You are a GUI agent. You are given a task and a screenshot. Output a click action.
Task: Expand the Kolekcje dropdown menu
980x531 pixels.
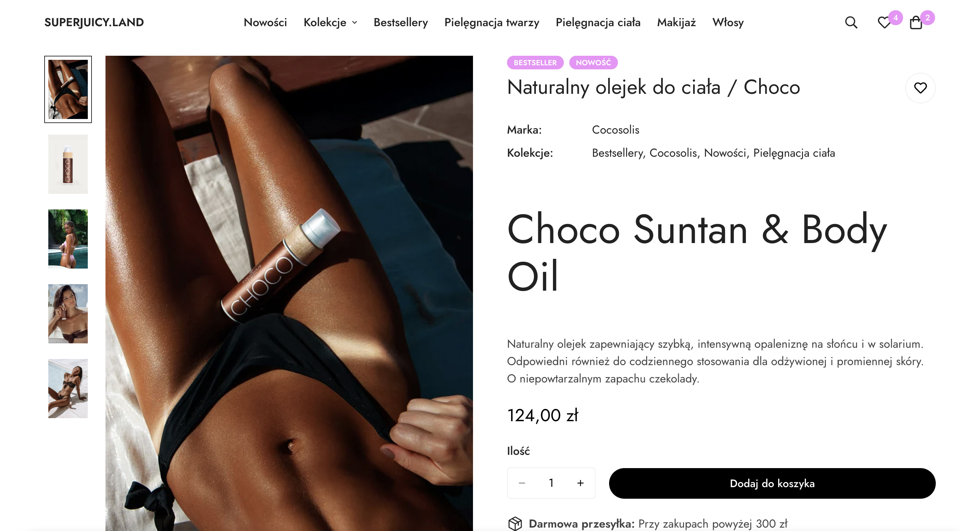point(330,22)
